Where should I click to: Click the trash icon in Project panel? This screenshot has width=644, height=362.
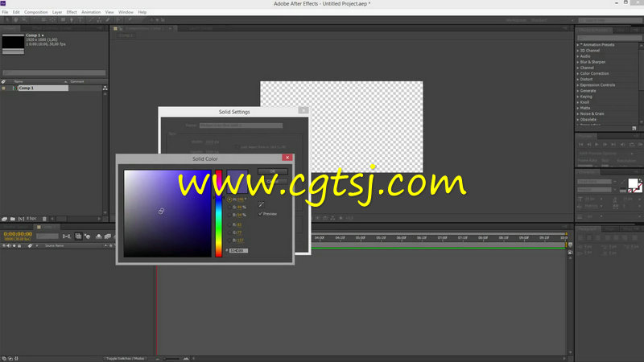click(x=45, y=219)
